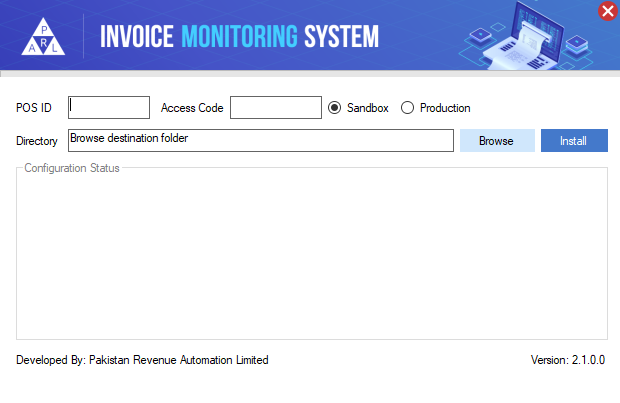Click the POS ID input field

tap(109, 107)
